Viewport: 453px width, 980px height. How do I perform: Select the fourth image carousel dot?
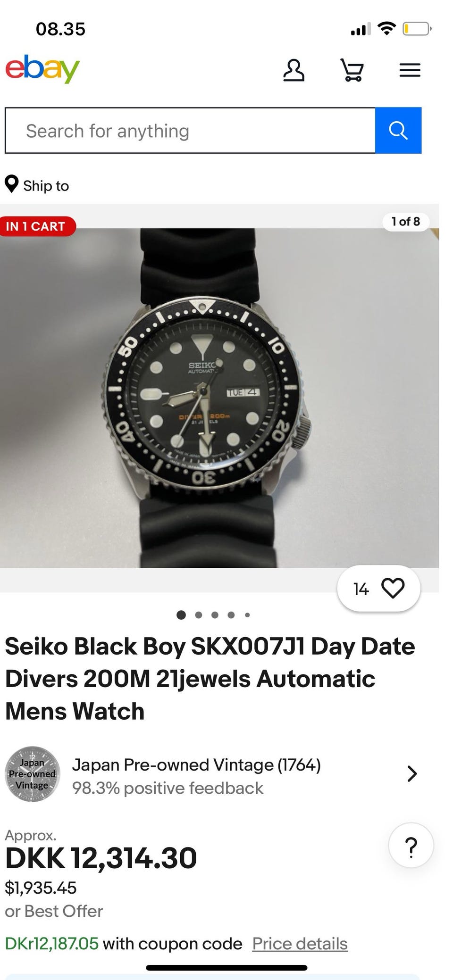click(231, 615)
